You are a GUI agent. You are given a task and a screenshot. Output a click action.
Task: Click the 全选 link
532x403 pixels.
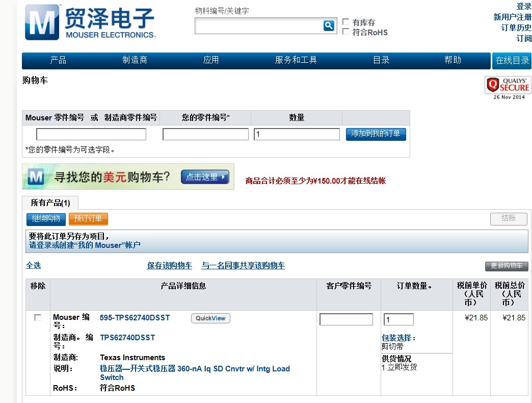(33, 265)
